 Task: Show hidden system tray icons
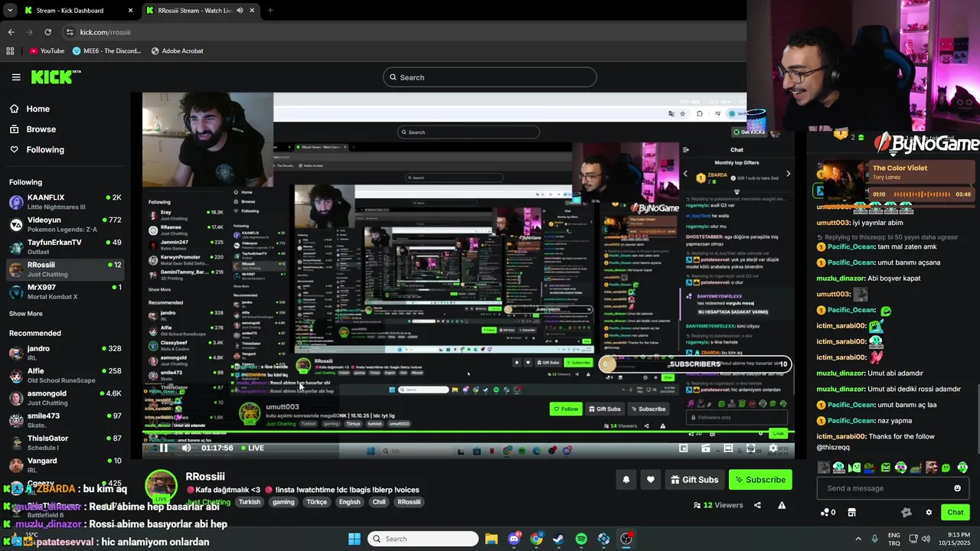pos(858,539)
